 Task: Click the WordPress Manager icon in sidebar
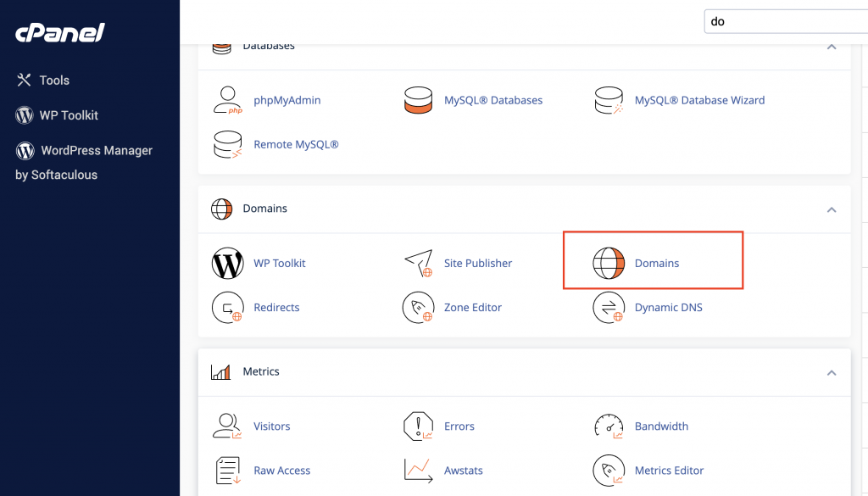pos(25,151)
